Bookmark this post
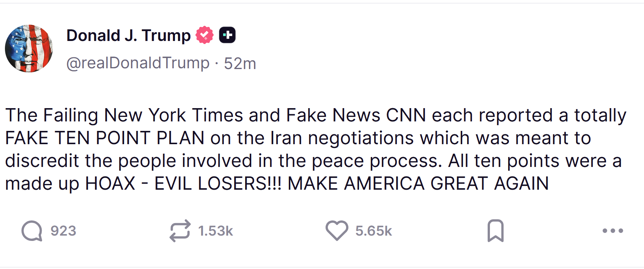644x269 pixels. click(495, 231)
